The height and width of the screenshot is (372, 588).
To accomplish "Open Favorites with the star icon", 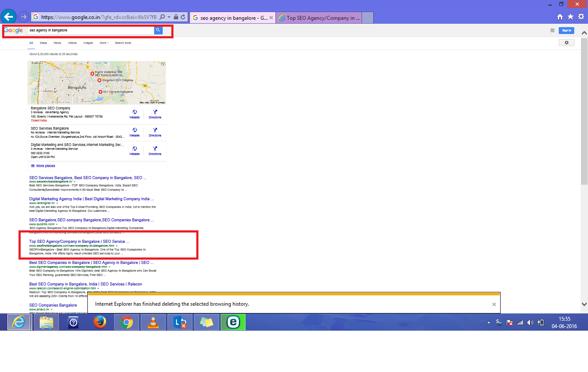I will pos(570,17).
